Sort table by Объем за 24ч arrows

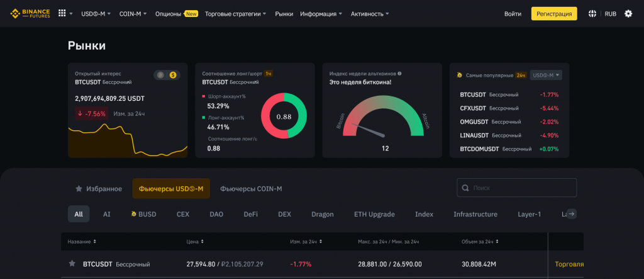click(x=497, y=242)
